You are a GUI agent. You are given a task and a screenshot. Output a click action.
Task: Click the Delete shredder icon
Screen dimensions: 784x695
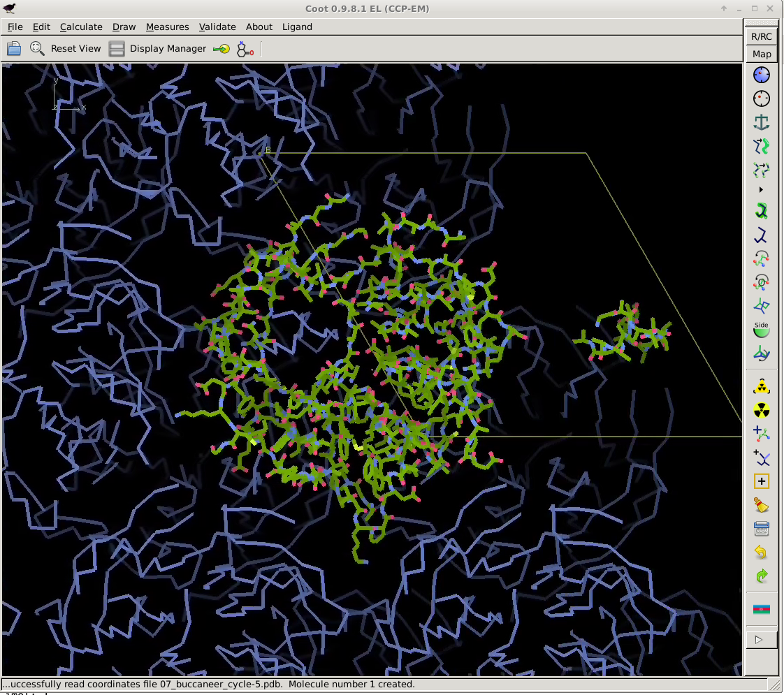[761, 529]
